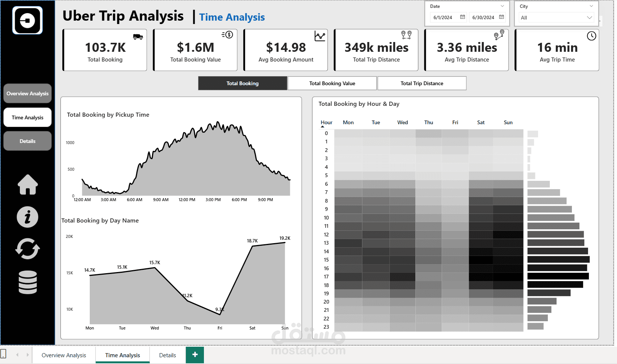This screenshot has width=617, height=364.
Task: Click the Overview Analysis sidebar button
Action: point(27,93)
